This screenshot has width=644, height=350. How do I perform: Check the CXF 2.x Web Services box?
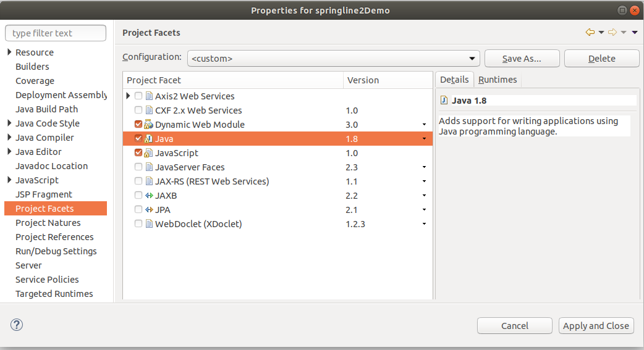coord(138,110)
